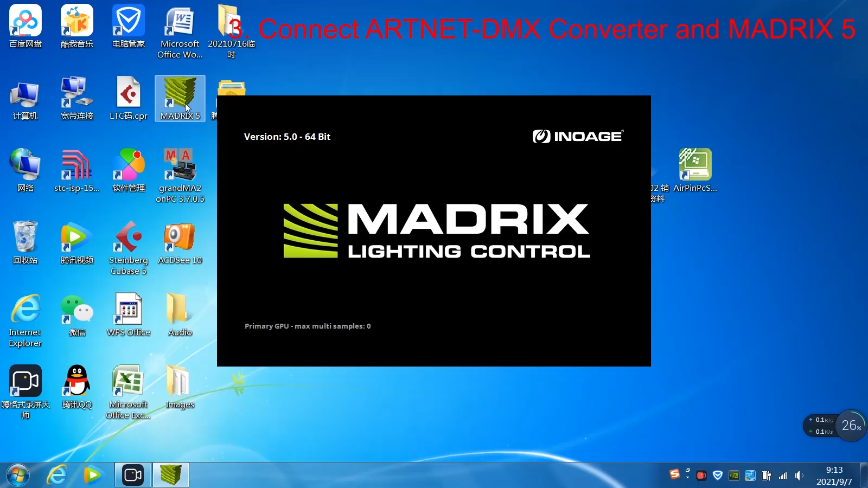Click the 26% memory usage widget

(851, 426)
